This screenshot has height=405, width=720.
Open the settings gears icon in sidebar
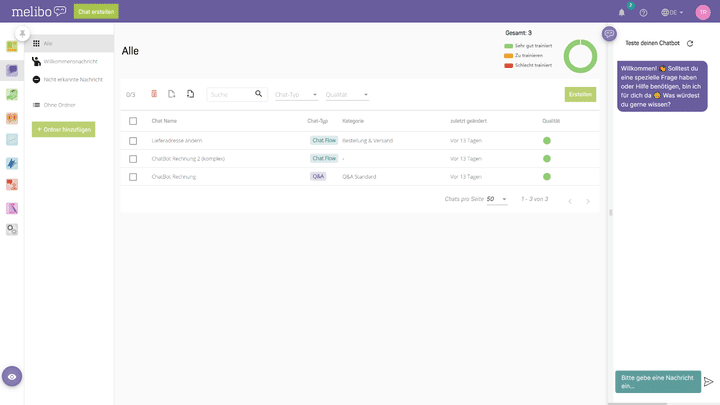(x=12, y=229)
